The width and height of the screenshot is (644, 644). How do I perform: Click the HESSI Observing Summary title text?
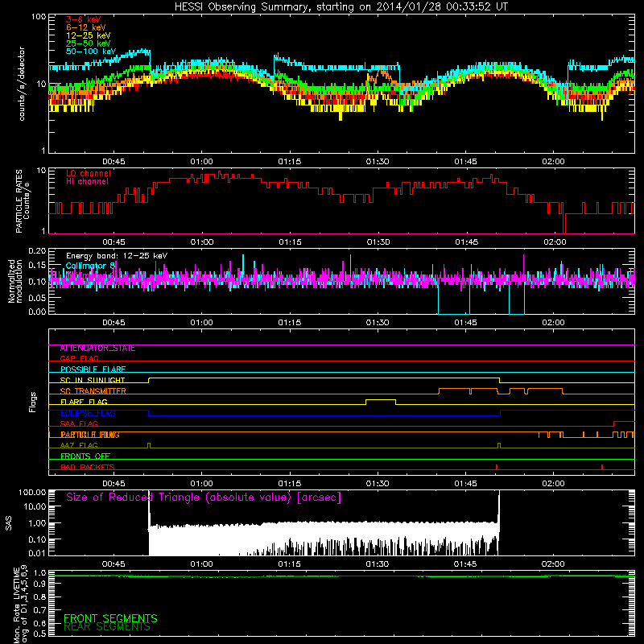341,6
